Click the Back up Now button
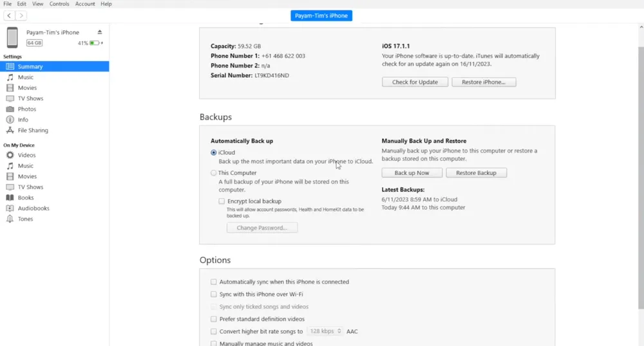644x346 pixels. pos(412,173)
